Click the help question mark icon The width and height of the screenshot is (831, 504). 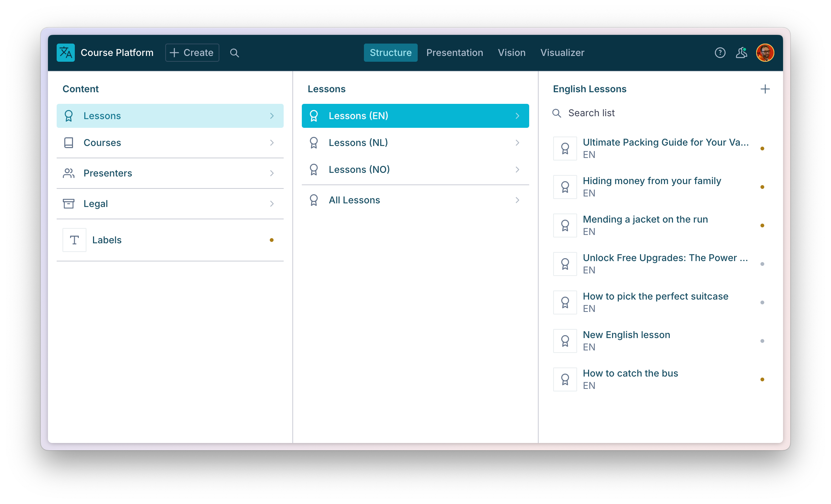[x=720, y=53]
